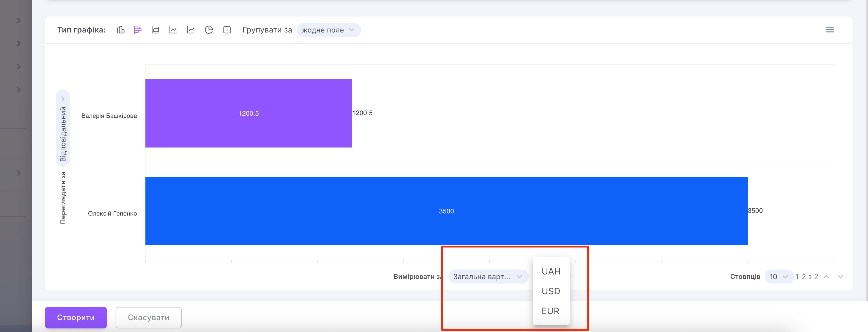Image resolution: width=868 pixels, height=332 pixels.
Task: Go to next page with down chevron
Action: pyautogui.click(x=840, y=277)
